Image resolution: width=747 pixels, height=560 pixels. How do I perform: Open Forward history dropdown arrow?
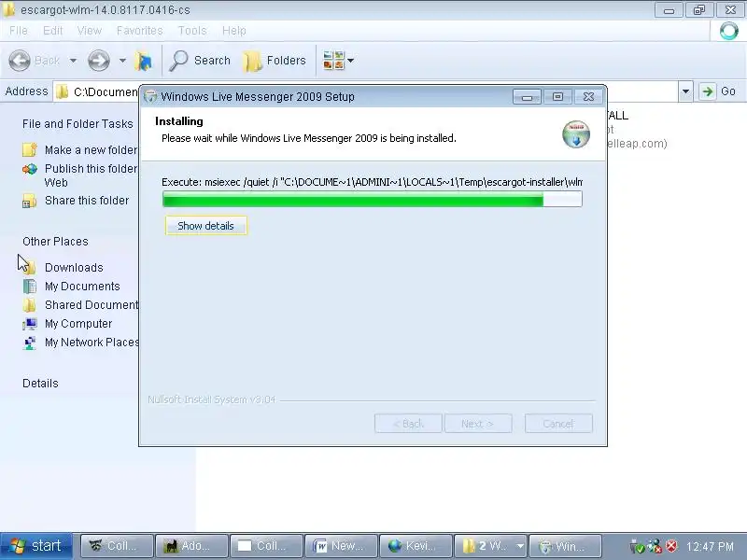(122, 61)
